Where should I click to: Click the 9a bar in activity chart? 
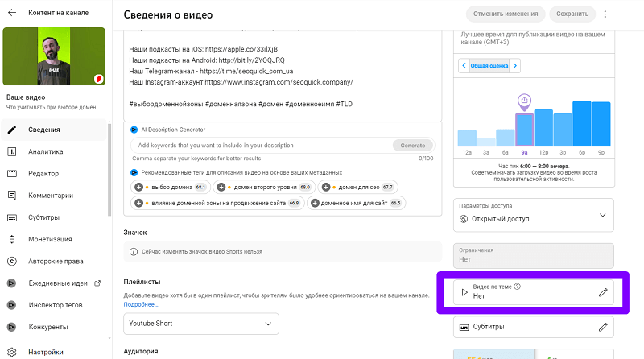[524, 130]
